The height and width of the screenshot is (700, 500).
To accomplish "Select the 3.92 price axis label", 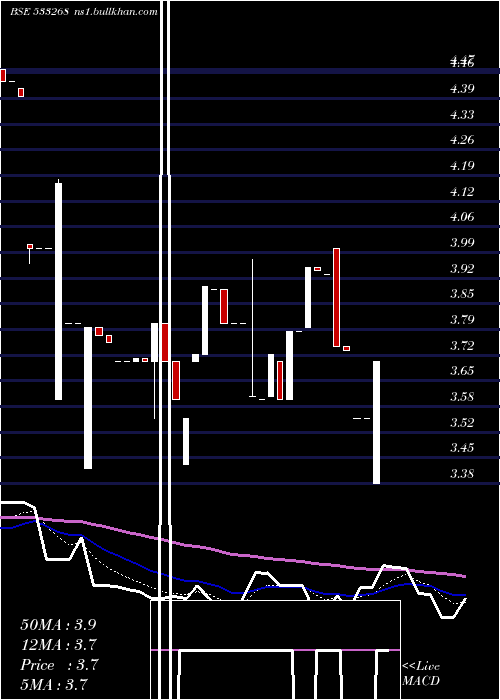I will (462, 269).
